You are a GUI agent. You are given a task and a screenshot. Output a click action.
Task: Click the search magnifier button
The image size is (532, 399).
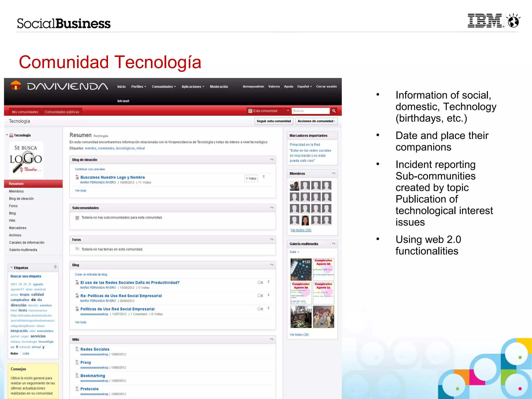coord(334,111)
